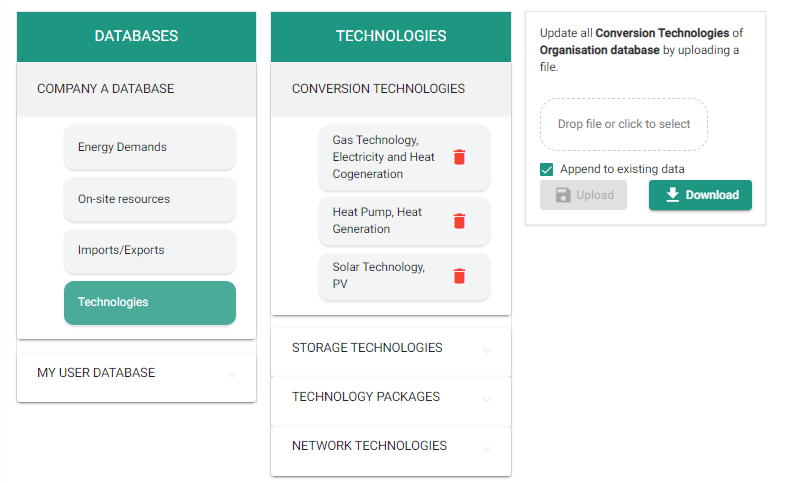Click the greyed-out Upload button
This screenshot has width=797, height=483.
click(584, 195)
